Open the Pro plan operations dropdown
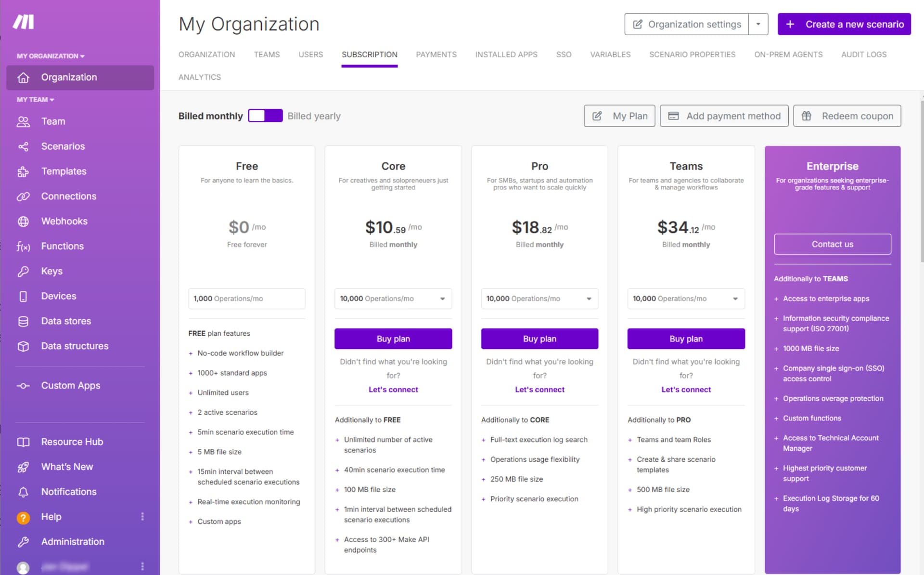924x575 pixels. tap(539, 299)
